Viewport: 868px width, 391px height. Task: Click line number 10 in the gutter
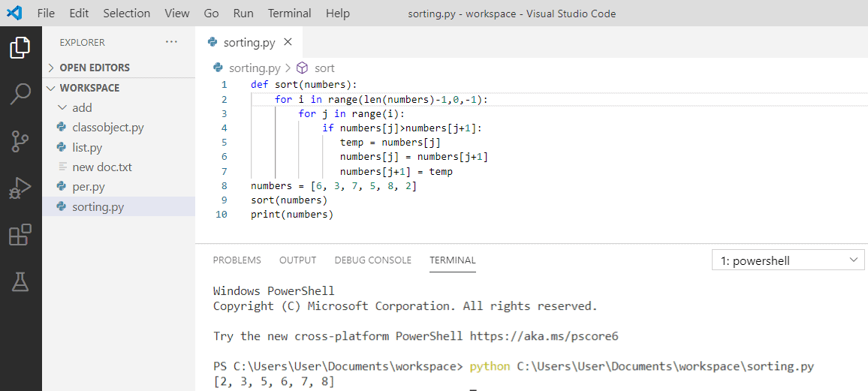click(x=222, y=215)
